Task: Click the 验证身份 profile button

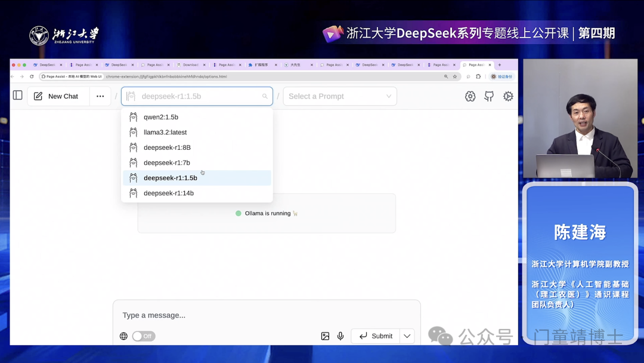Action: point(502,76)
